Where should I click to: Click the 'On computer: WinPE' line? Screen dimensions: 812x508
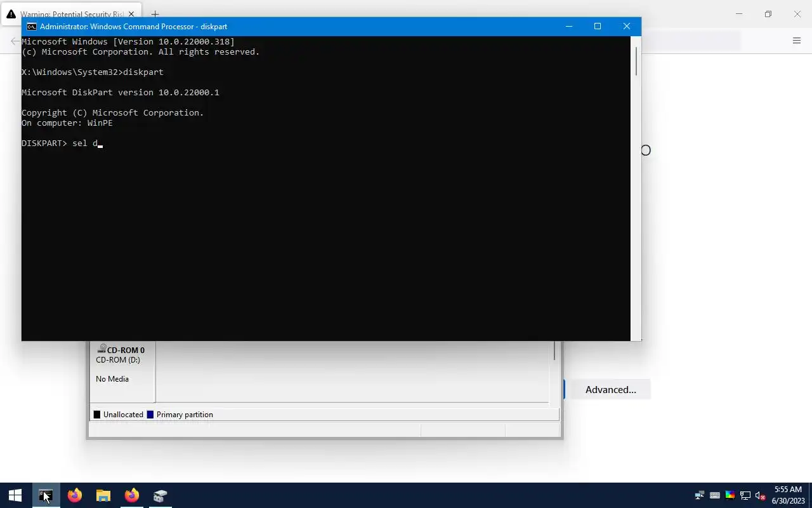point(67,123)
